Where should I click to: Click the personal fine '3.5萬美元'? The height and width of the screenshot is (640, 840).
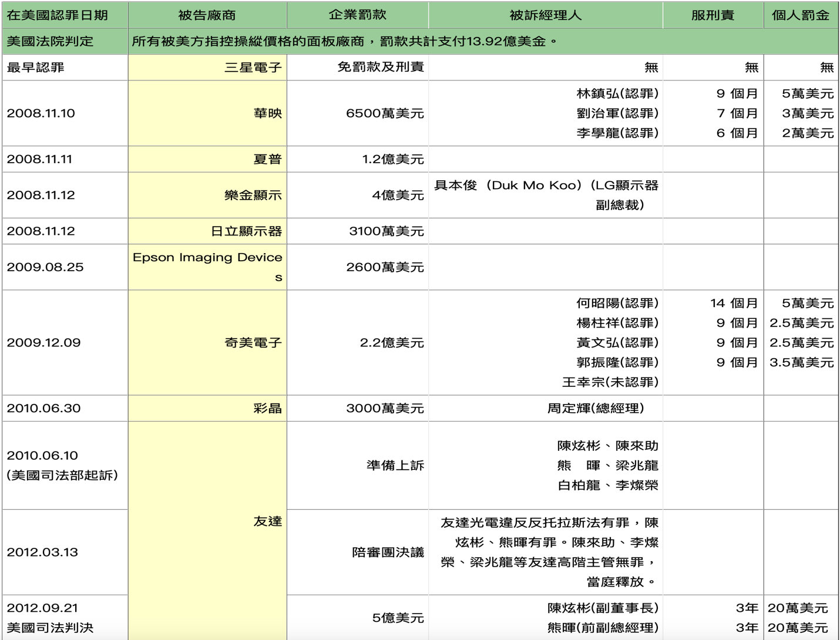802,362
